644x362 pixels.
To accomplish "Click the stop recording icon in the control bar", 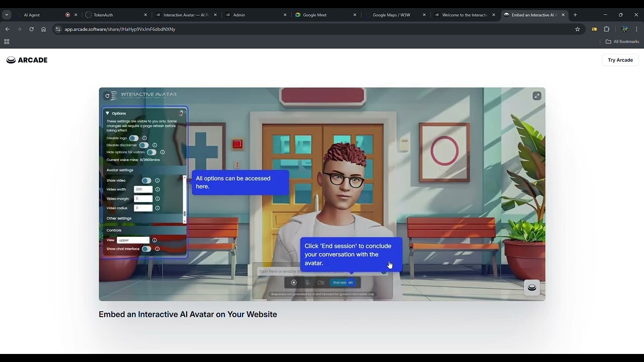I will tap(294, 283).
